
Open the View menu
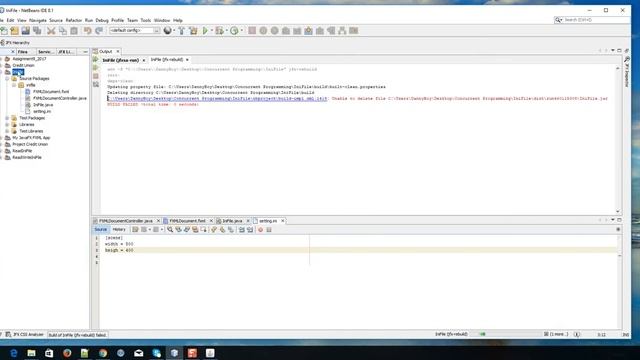(22, 20)
